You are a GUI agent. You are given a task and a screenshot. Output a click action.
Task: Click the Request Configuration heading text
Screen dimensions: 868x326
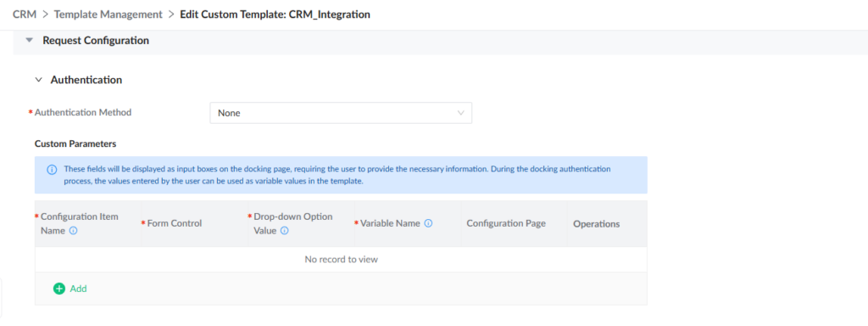click(x=96, y=41)
